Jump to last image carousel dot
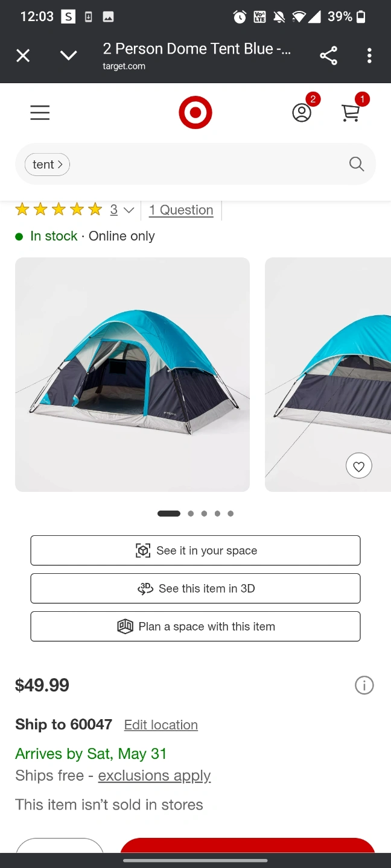391x868 pixels. (x=230, y=514)
